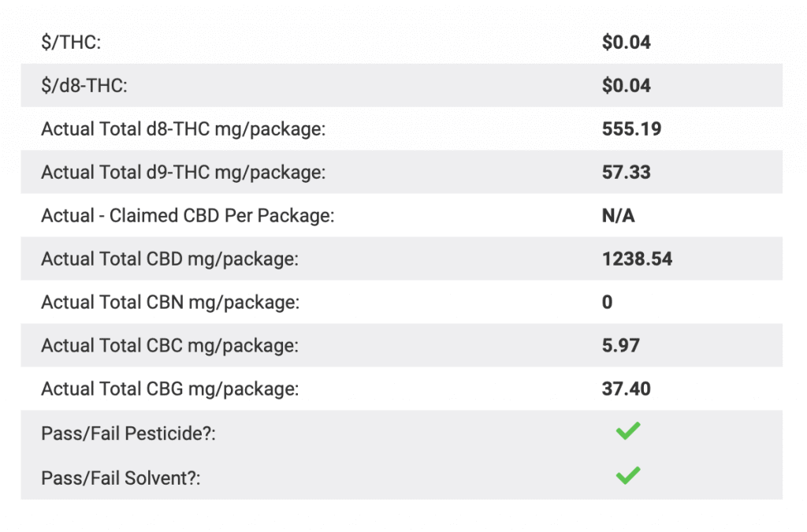This screenshot has width=807, height=532.
Task: Select the Actual Total d8-THC mg/package label
Action: coord(183,129)
